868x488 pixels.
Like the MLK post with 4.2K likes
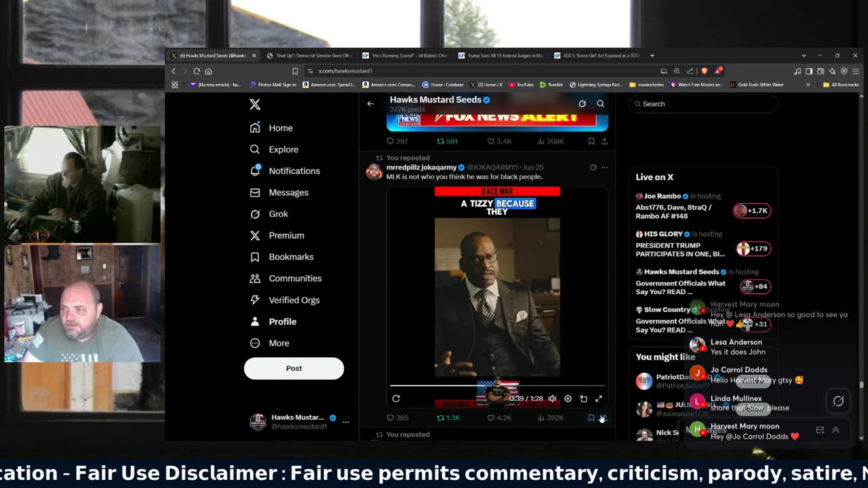[x=499, y=418]
